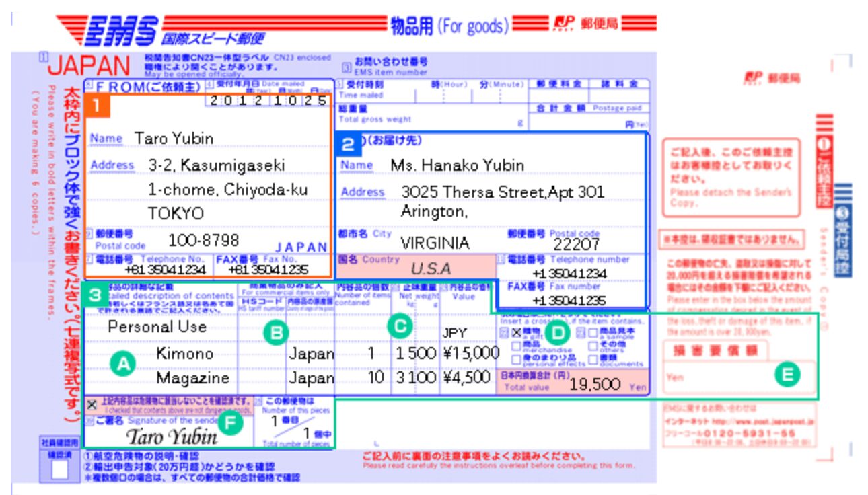Click sender name 'Taro Yubin' in FROM
The width and height of the screenshot is (868, 495).
click(174, 139)
